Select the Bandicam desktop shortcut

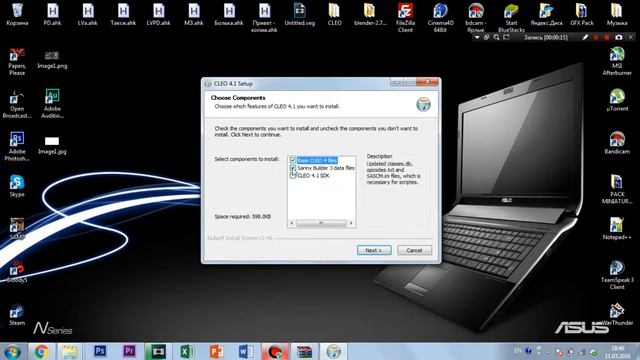(617, 142)
